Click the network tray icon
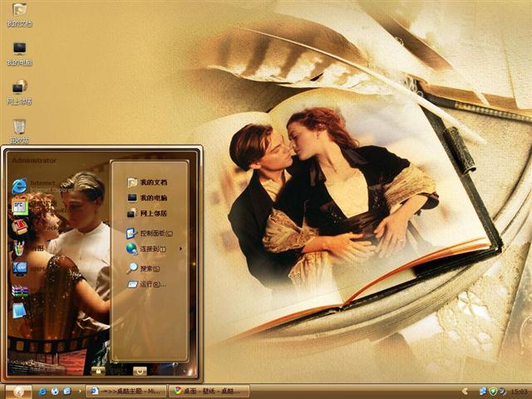 [x=483, y=392]
